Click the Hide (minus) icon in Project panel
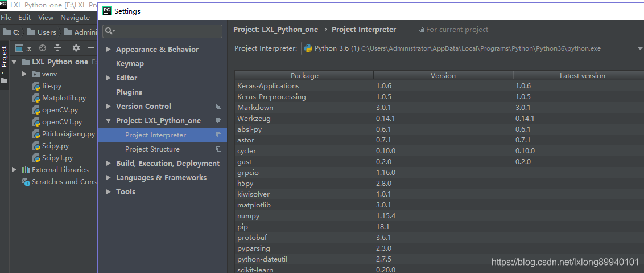This screenshot has width=644, height=273. pos(91,48)
